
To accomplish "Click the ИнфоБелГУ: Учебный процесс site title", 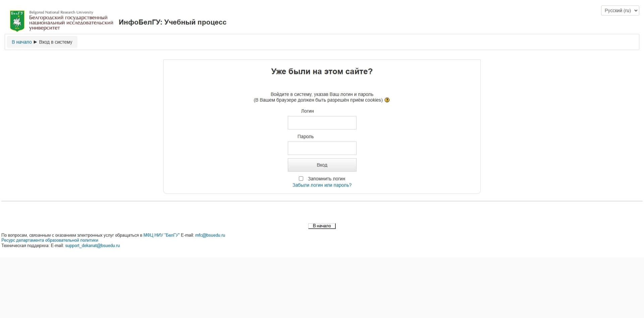I will [172, 22].
